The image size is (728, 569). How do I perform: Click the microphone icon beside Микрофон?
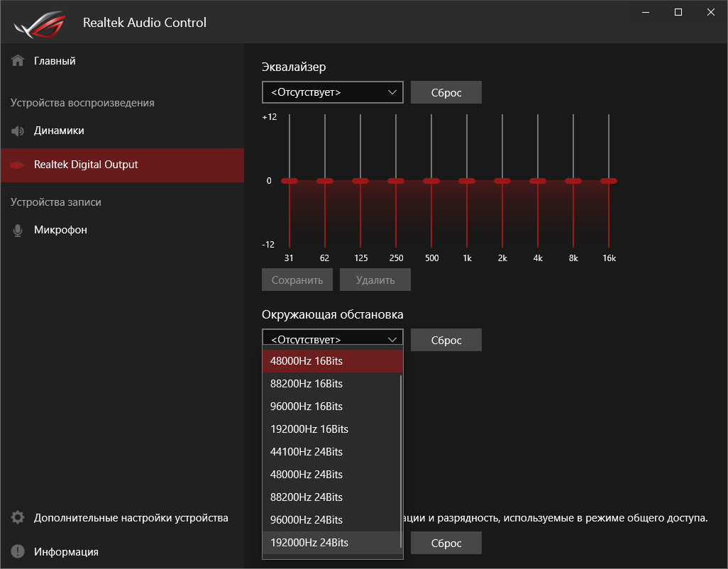(x=18, y=230)
